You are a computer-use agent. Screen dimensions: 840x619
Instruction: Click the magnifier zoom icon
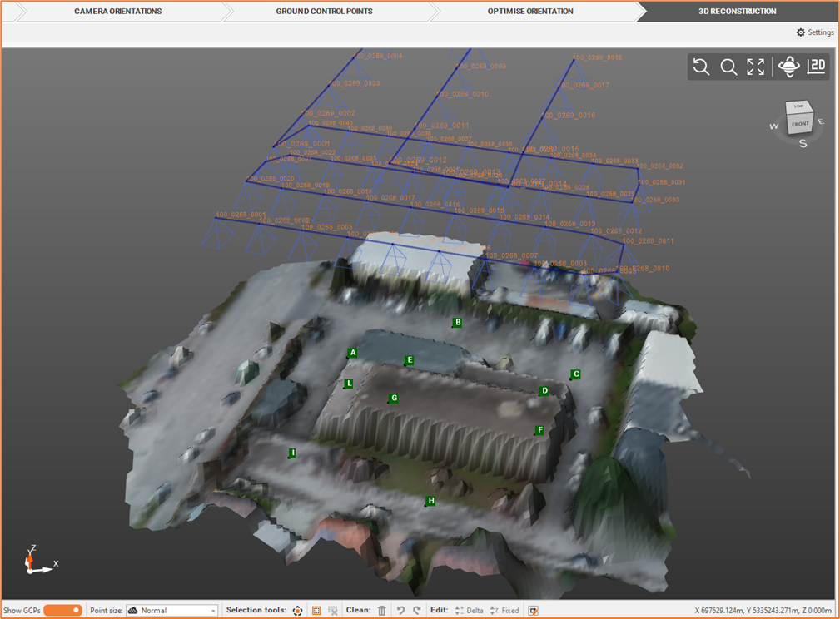(x=728, y=67)
